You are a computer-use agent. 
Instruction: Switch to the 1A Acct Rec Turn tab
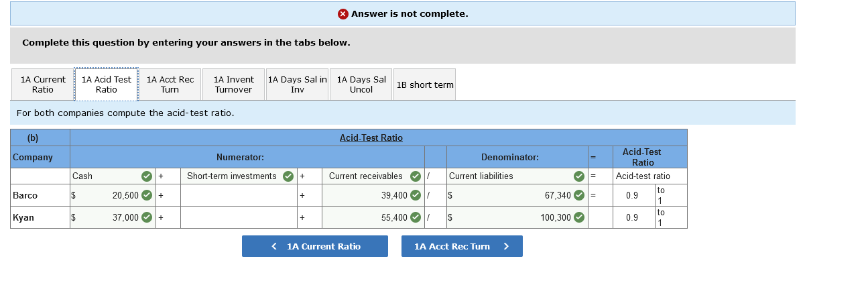coord(170,85)
